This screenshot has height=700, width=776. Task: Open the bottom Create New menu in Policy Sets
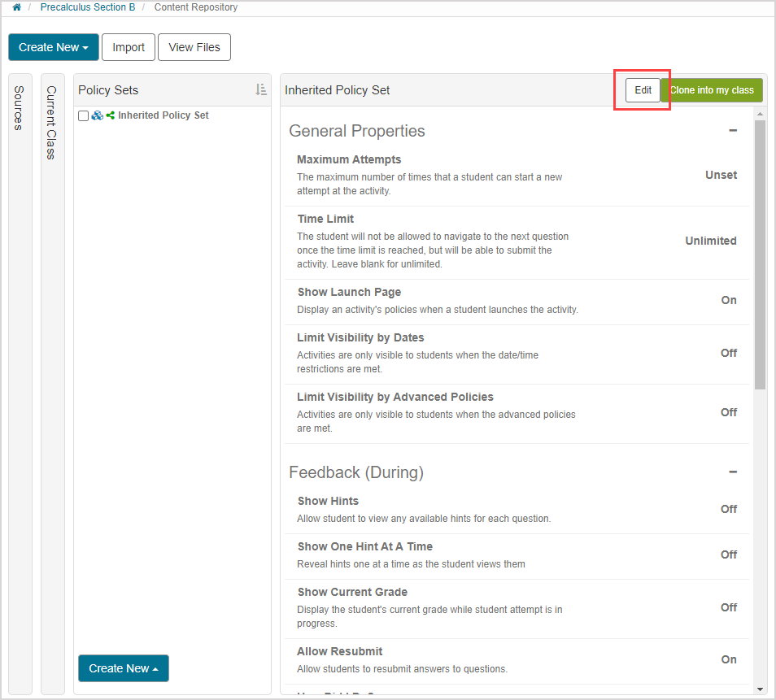click(x=123, y=668)
